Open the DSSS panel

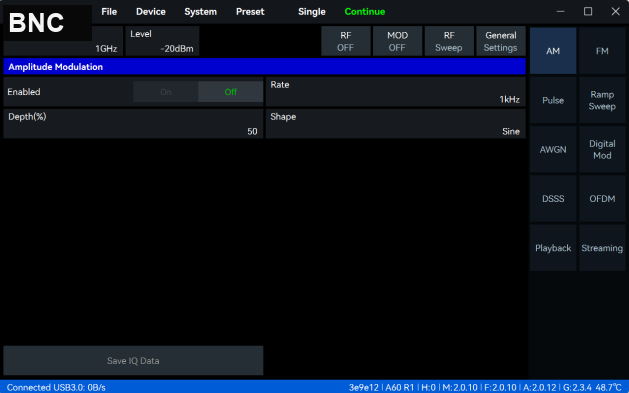coord(553,199)
